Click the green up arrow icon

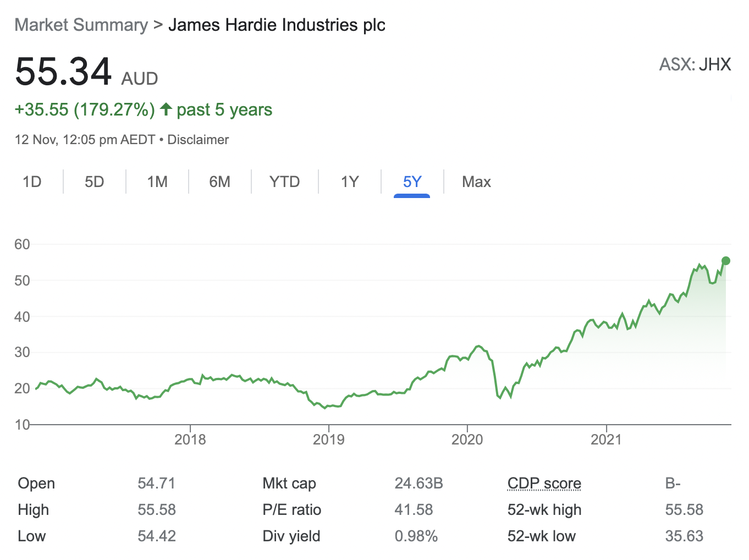[166, 109]
